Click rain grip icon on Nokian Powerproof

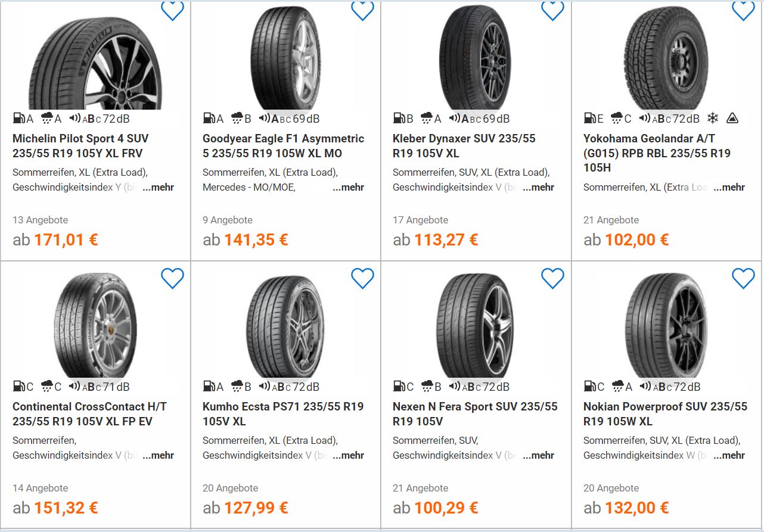617,387
